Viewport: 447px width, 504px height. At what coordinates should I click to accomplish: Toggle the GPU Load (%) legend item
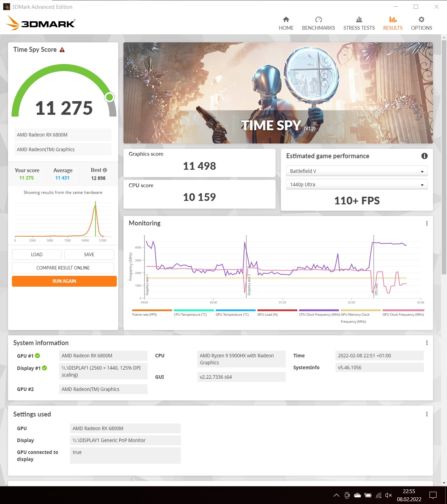(x=277, y=313)
